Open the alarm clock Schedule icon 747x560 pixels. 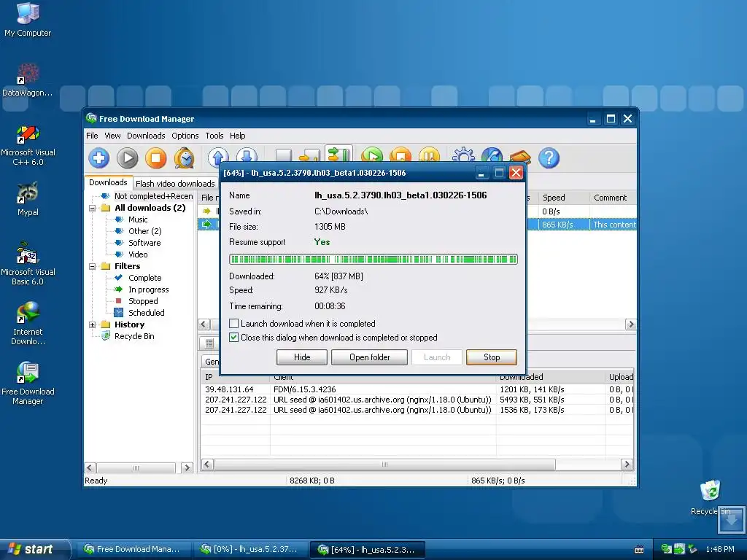[185, 157]
